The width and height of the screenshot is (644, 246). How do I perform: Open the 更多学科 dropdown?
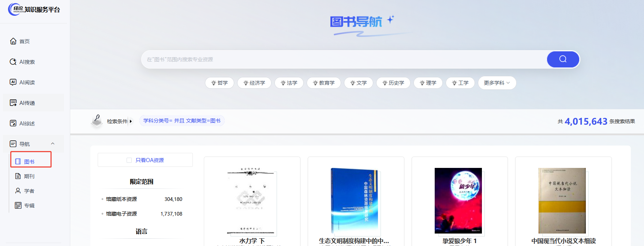(497, 83)
